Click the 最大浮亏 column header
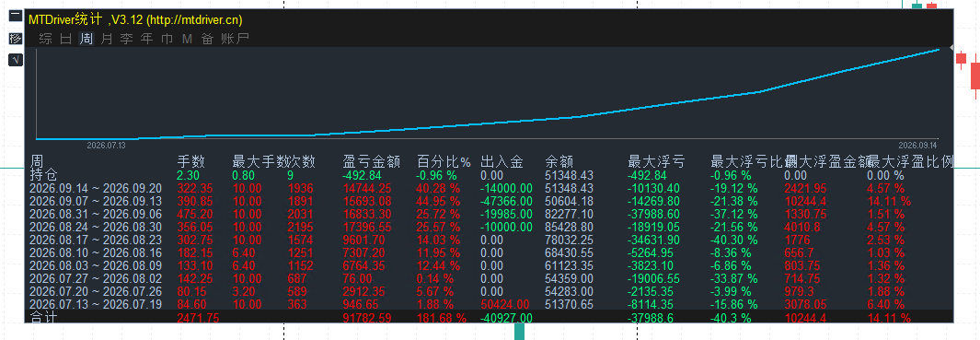This screenshot has height=340, width=980. click(656, 161)
